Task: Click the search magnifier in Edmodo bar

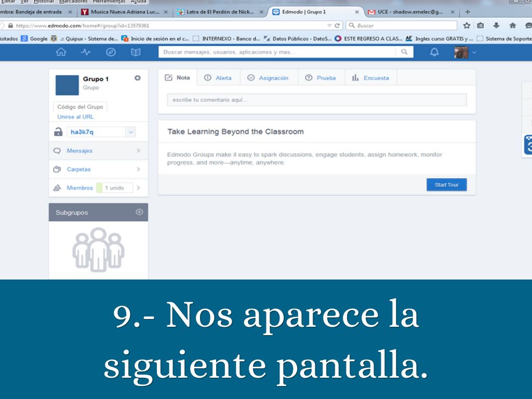Action: coord(404,52)
